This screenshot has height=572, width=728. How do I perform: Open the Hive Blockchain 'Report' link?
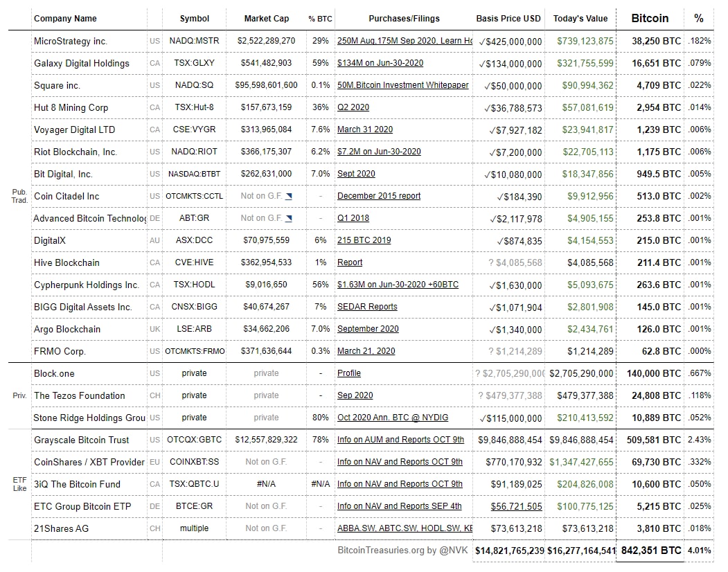click(350, 262)
